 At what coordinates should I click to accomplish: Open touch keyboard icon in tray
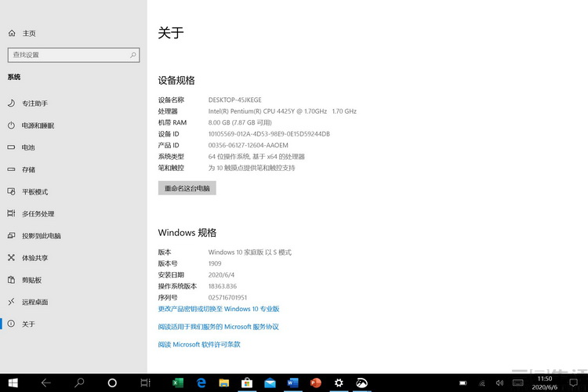tap(518, 383)
